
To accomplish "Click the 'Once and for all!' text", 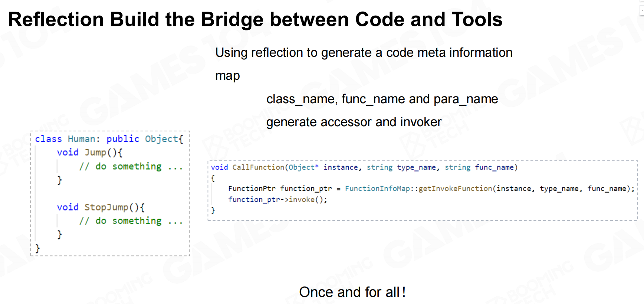I will point(352,292).
